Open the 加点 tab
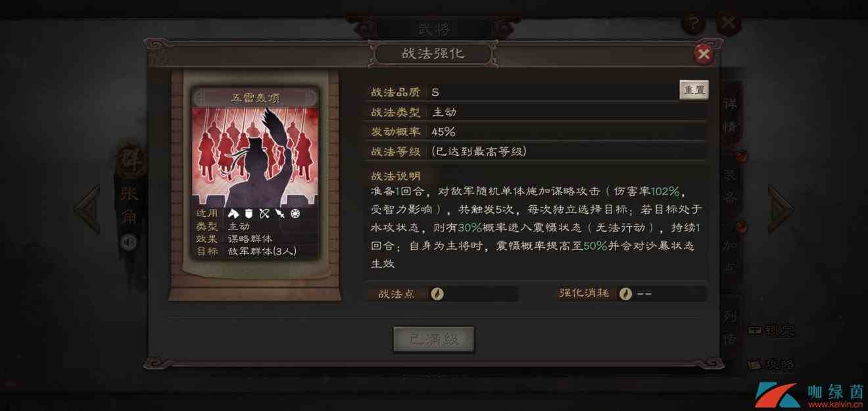The width and height of the screenshot is (868, 411). pyautogui.click(x=731, y=256)
